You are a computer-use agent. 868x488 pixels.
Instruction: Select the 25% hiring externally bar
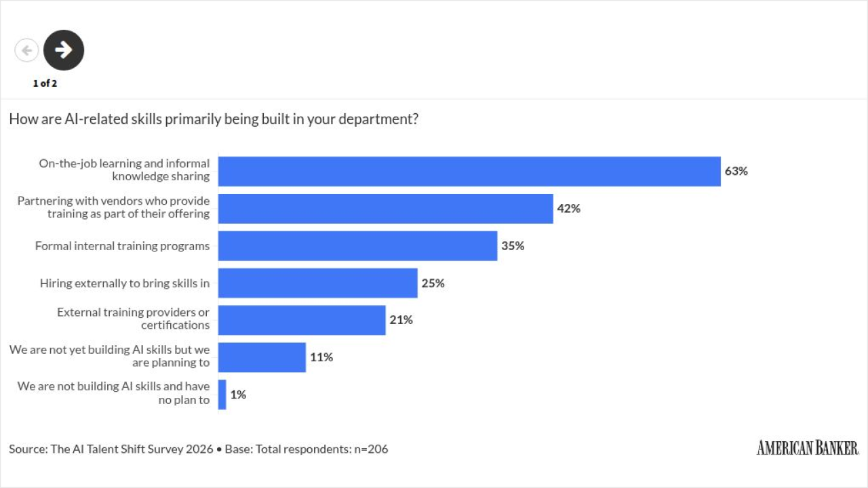click(x=318, y=283)
